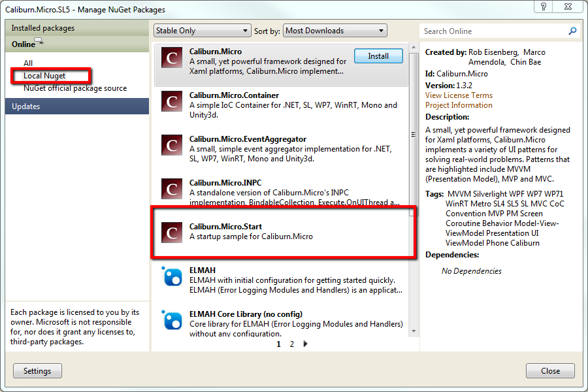
Task: Select the Caliburn.Micro.INPC package title
Action: [225, 183]
